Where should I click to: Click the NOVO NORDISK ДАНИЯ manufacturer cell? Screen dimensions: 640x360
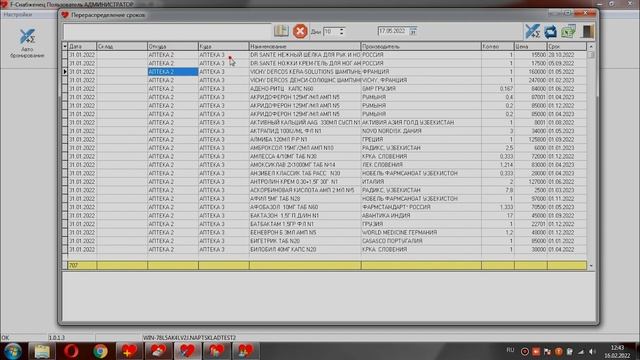pos(421,131)
